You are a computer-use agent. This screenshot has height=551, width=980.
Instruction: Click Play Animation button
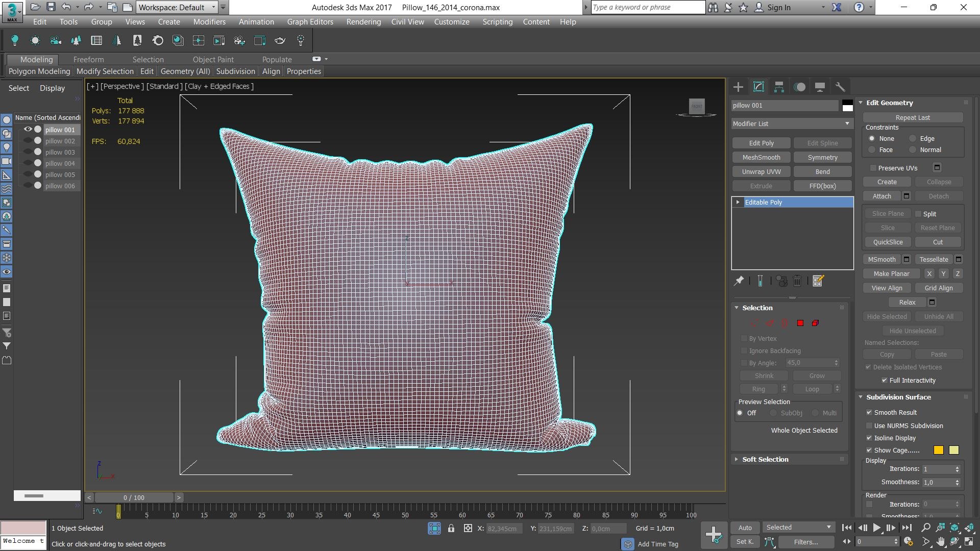(876, 528)
